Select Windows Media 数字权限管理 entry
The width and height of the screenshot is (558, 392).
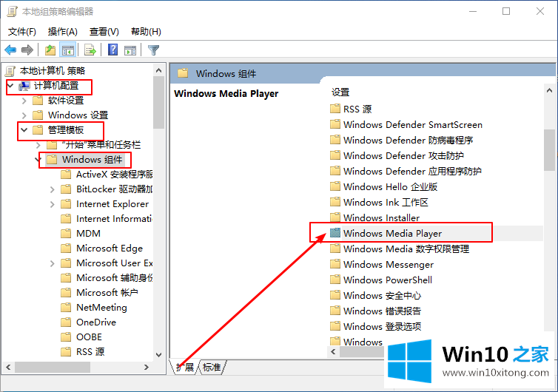tap(406, 249)
